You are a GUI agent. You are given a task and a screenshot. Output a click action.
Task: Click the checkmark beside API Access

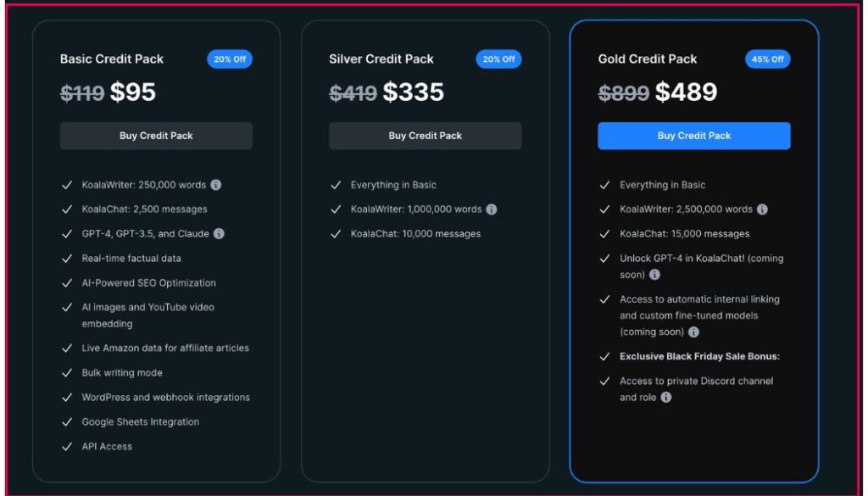[x=67, y=447]
